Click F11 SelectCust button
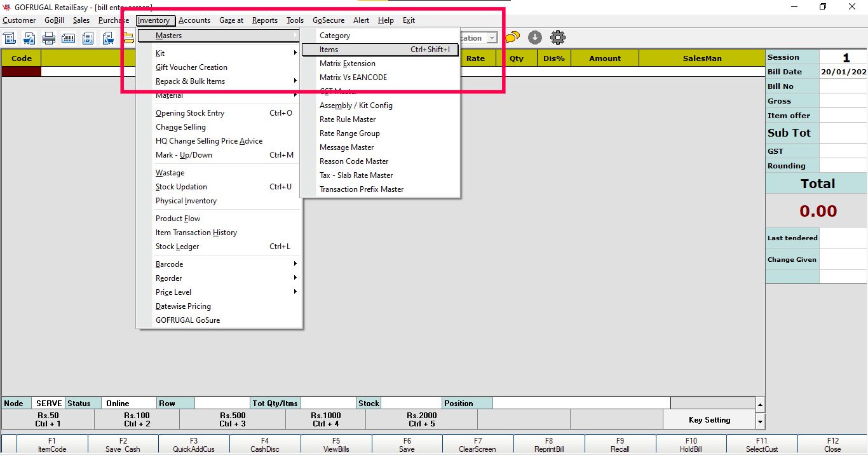 tap(762, 445)
